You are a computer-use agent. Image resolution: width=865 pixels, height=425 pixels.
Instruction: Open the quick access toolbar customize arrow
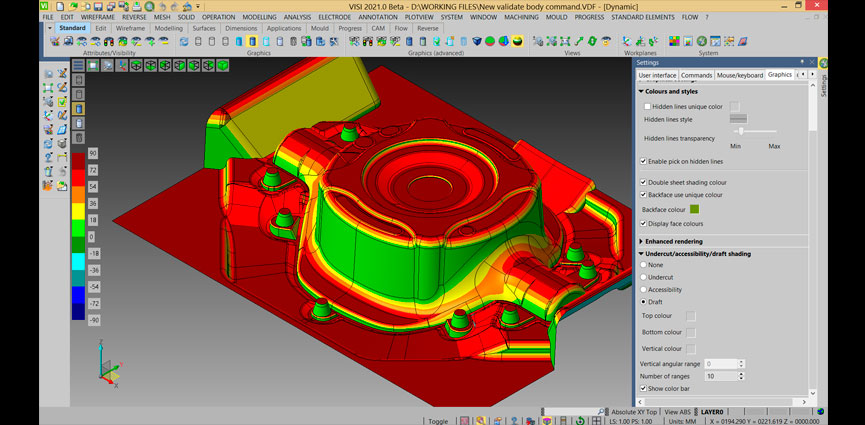coord(198,7)
